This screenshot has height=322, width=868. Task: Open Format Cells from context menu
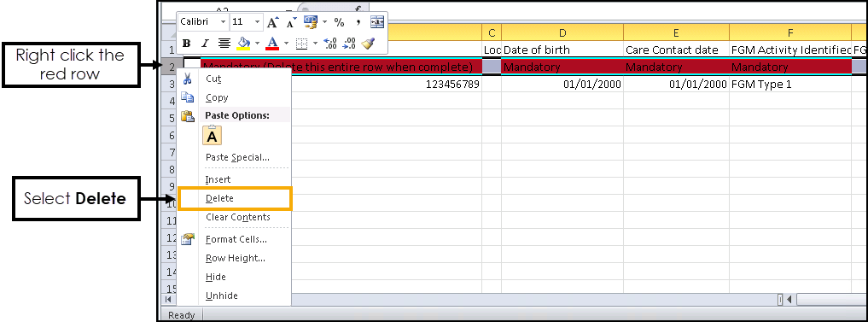tap(236, 239)
